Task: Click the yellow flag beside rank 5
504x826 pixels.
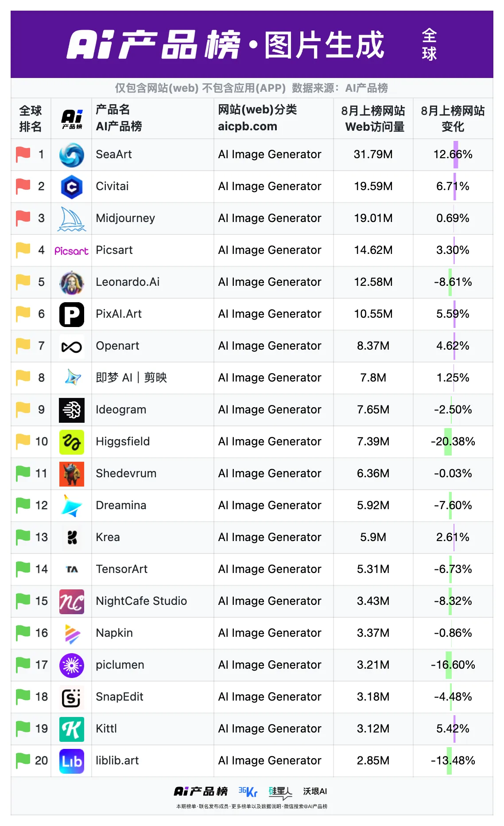Action: coord(23,282)
